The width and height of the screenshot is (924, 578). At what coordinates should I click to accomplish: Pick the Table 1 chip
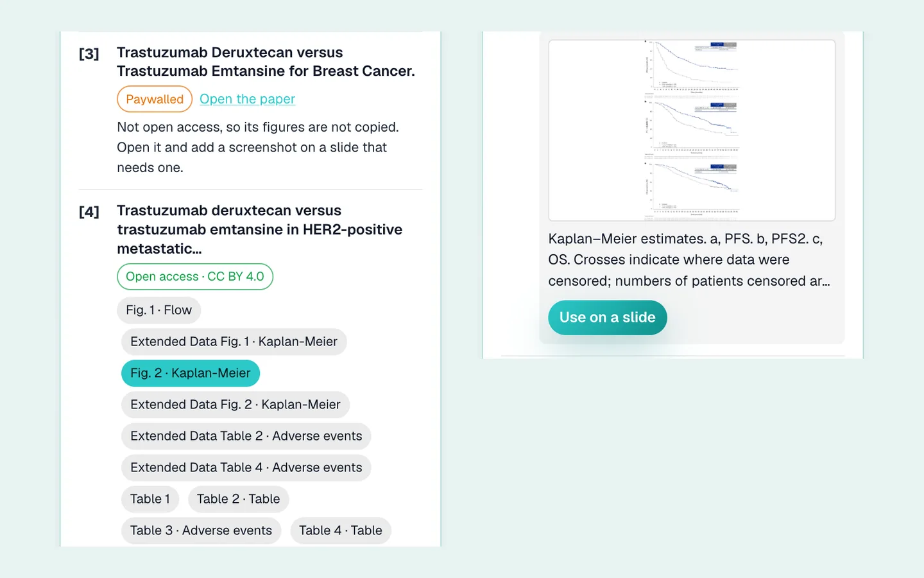(x=150, y=499)
